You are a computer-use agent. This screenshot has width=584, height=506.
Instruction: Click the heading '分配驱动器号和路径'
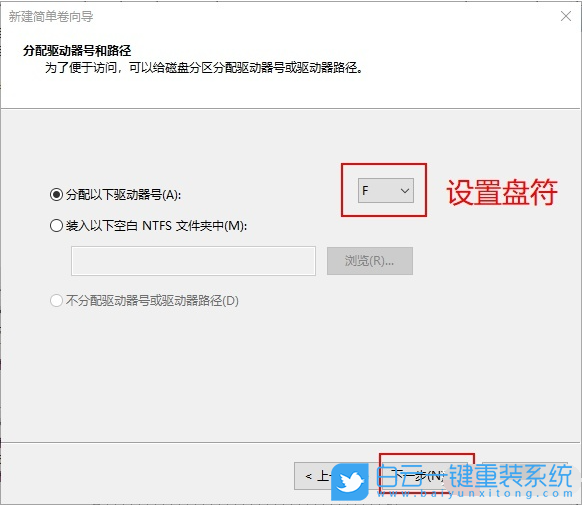click(77, 51)
